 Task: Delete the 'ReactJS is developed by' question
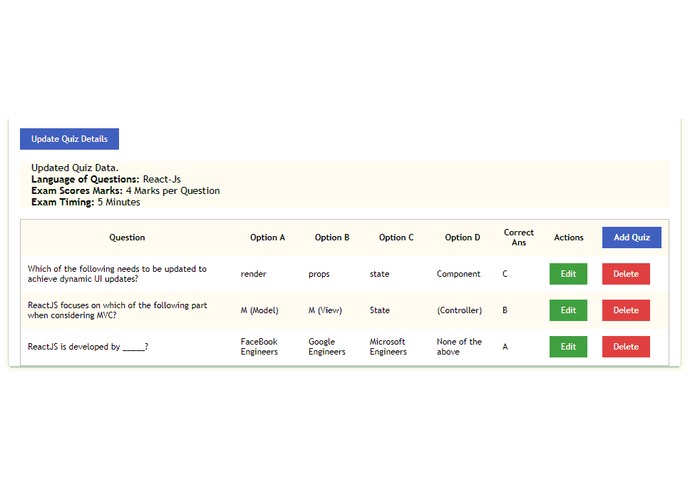(626, 346)
